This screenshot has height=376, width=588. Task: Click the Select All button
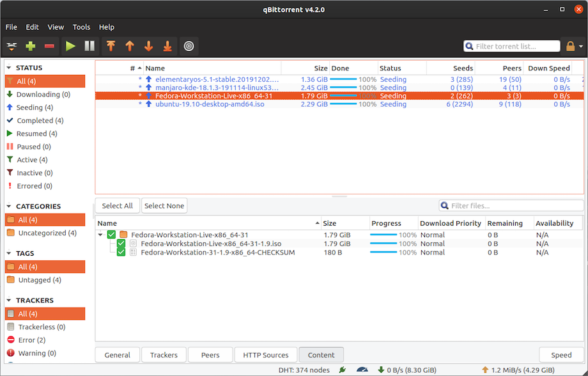[x=117, y=205]
